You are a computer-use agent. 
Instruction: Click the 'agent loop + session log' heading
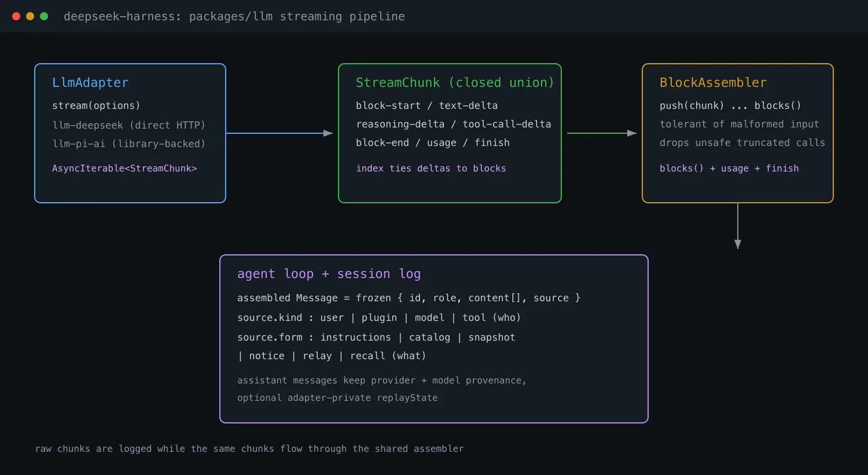(329, 274)
